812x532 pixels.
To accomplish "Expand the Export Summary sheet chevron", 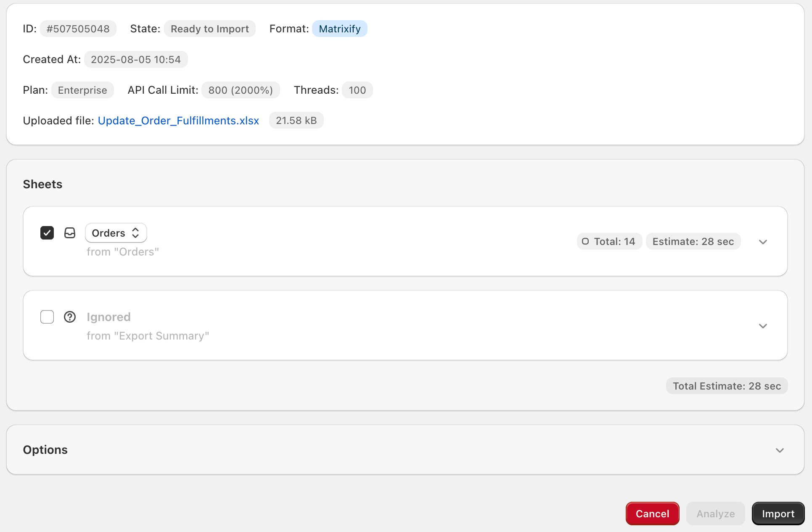I will 763,326.
